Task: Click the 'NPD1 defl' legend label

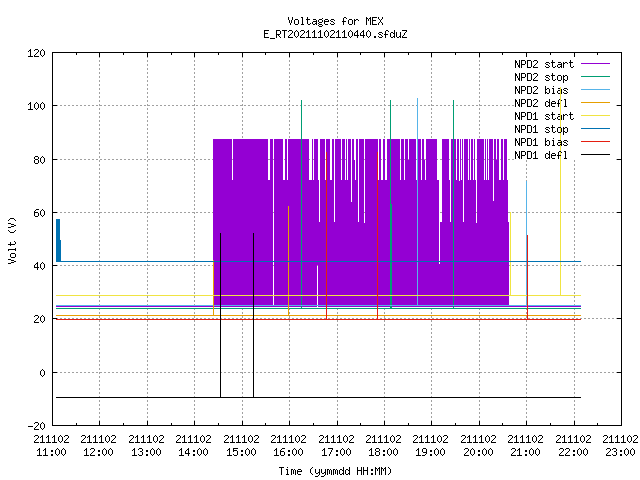Action: pos(541,155)
